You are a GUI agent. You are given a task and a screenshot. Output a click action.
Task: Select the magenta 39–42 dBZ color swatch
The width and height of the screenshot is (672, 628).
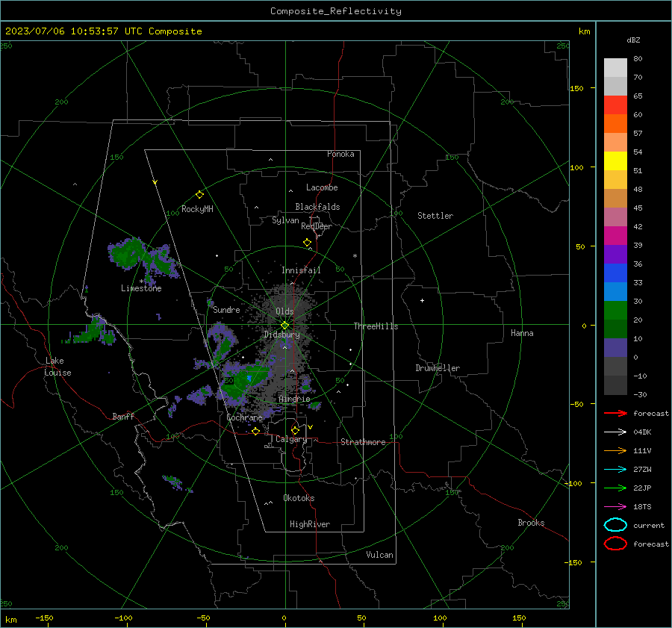point(615,236)
